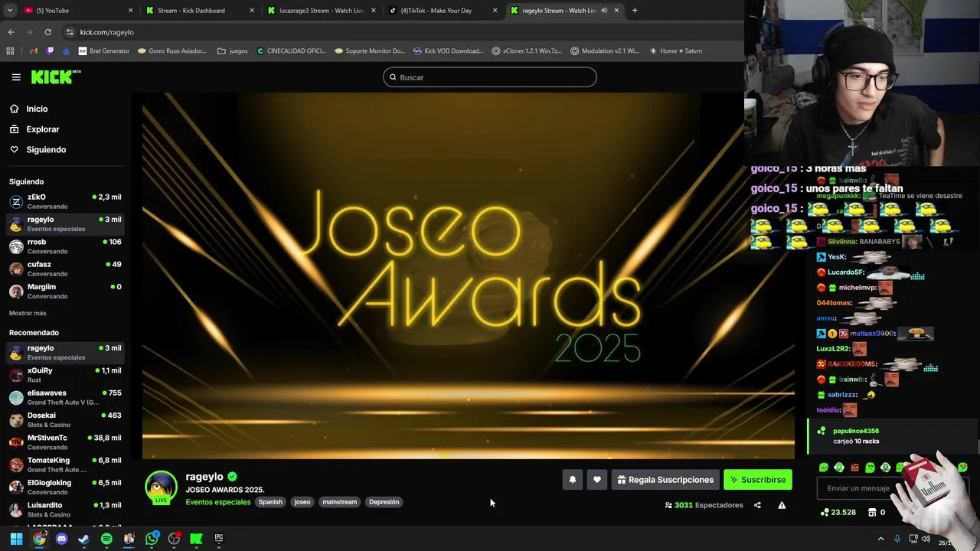Image resolution: width=980 pixels, height=551 pixels.
Task: Open the juegos bookmarks folder
Action: click(233, 51)
